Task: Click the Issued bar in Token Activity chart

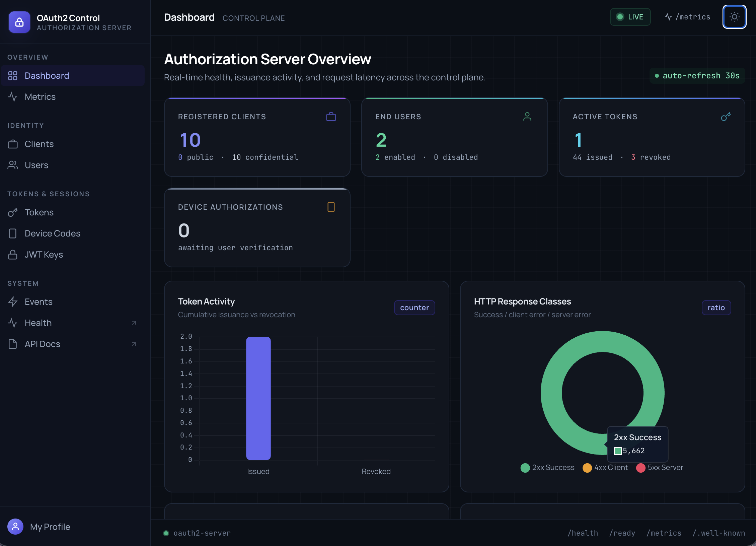Action: pos(258,398)
